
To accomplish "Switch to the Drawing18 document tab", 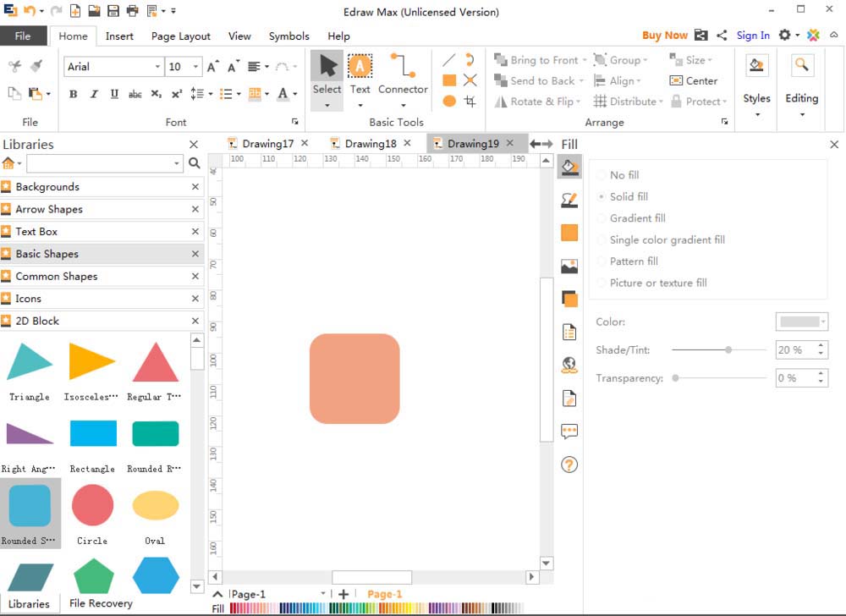I will pos(370,144).
